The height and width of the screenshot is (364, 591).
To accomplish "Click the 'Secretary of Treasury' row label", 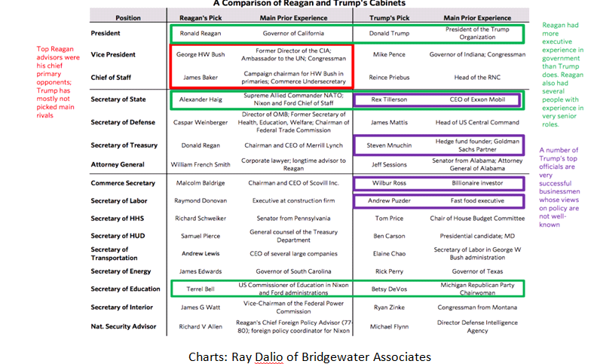I will (124, 145).
